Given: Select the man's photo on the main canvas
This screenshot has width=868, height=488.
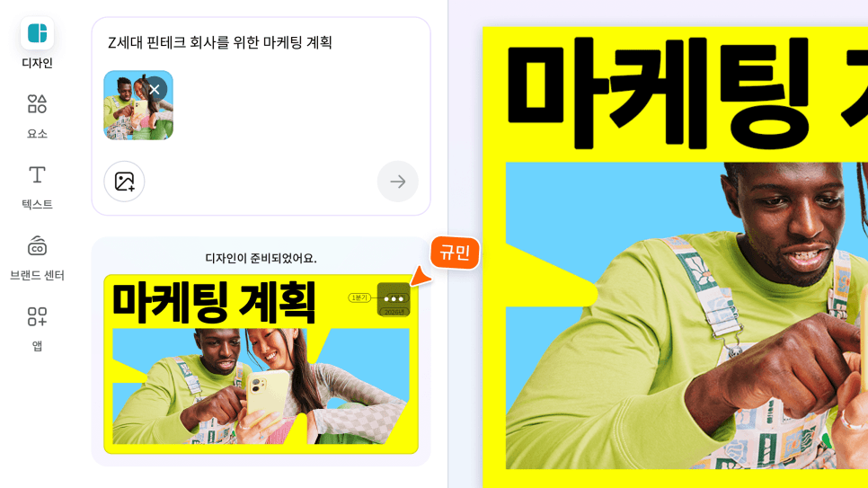Looking at the screenshot, I should pyautogui.click(x=686, y=315).
